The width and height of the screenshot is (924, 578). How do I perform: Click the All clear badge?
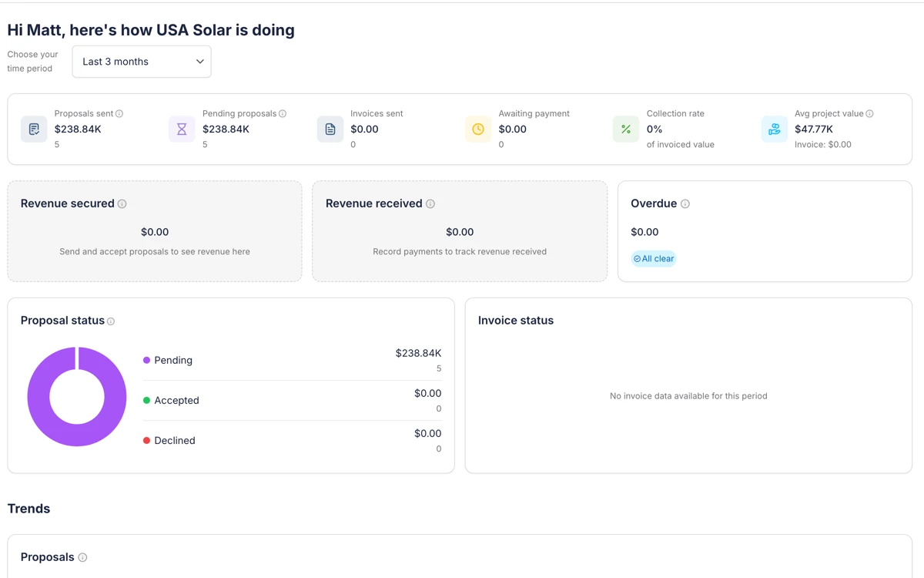coord(654,259)
